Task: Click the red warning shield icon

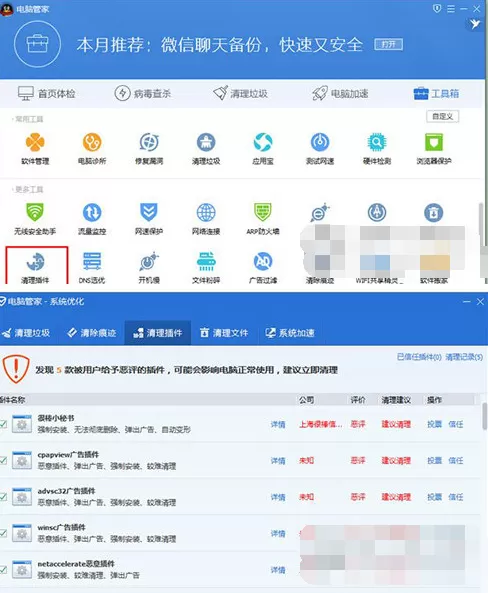Action: [x=16, y=369]
